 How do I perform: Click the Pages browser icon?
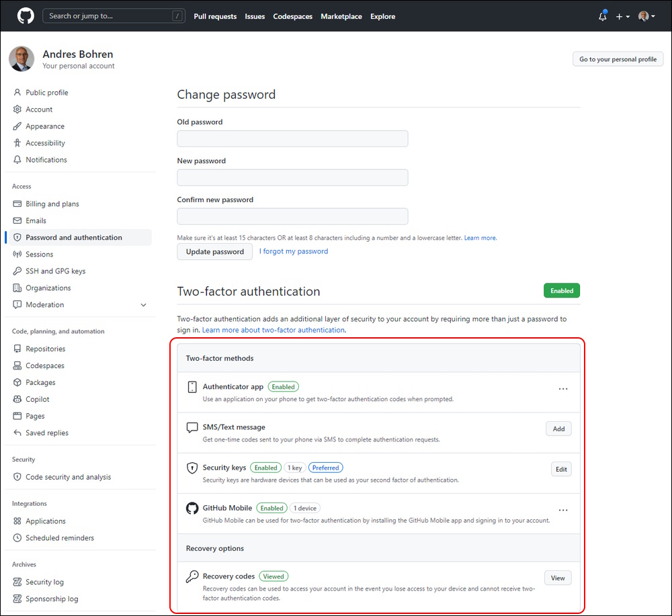click(17, 416)
